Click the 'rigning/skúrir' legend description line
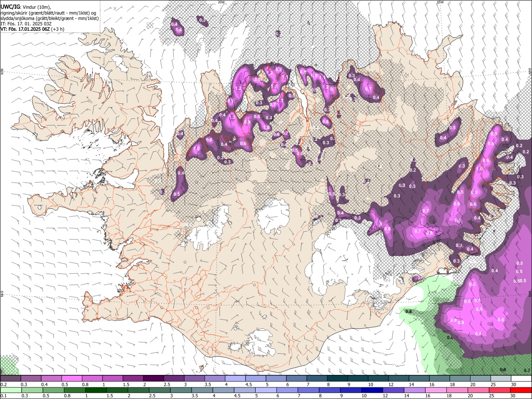This screenshot has width=532, height=399. [48, 13]
